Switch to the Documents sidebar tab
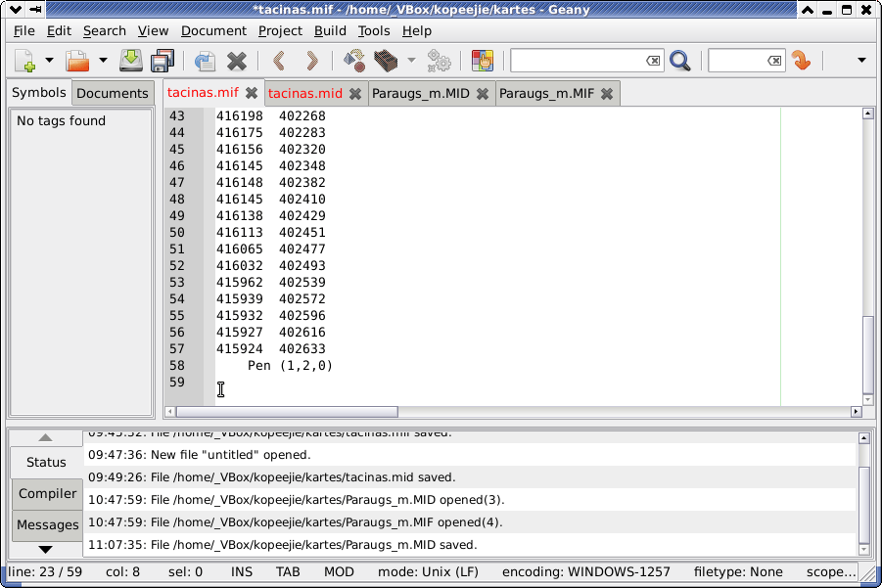Screen dimensions: 882x588 tap(113, 93)
